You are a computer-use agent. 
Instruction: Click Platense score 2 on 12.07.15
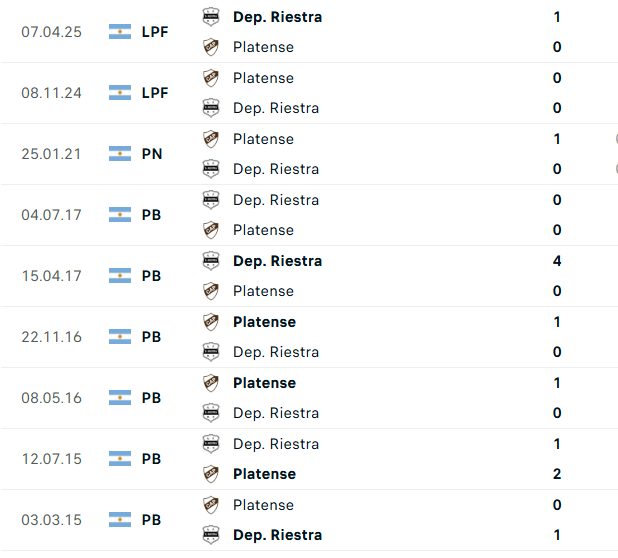coord(557,474)
